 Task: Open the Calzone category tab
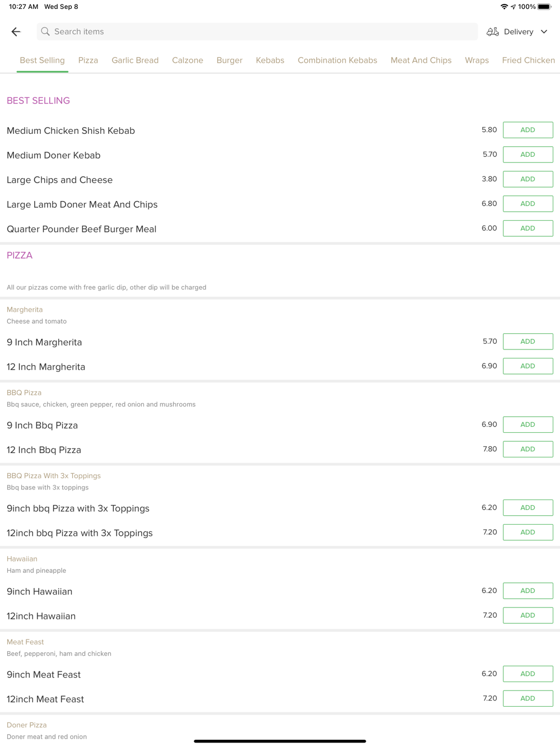click(x=188, y=60)
